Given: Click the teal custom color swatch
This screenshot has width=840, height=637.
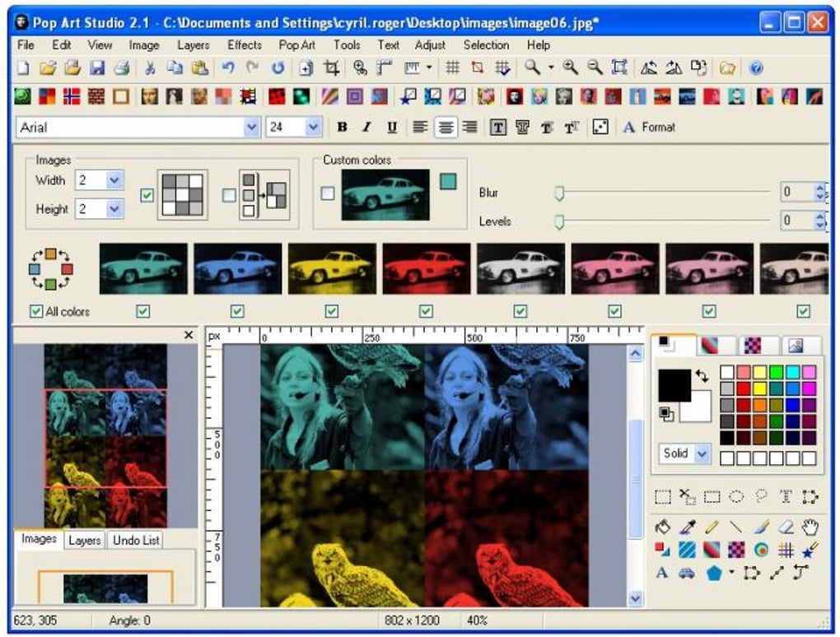Looking at the screenshot, I should coord(448,181).
